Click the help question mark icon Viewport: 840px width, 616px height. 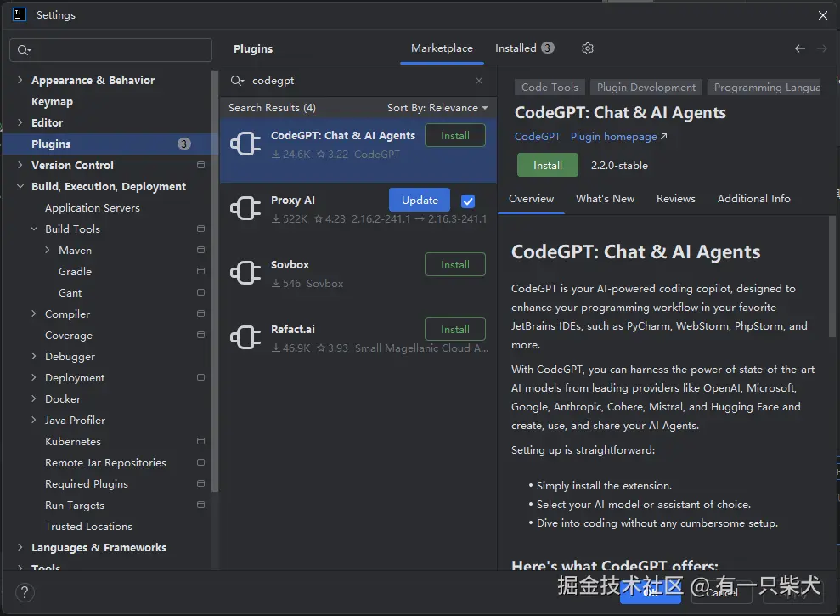(x=25, y=592)
